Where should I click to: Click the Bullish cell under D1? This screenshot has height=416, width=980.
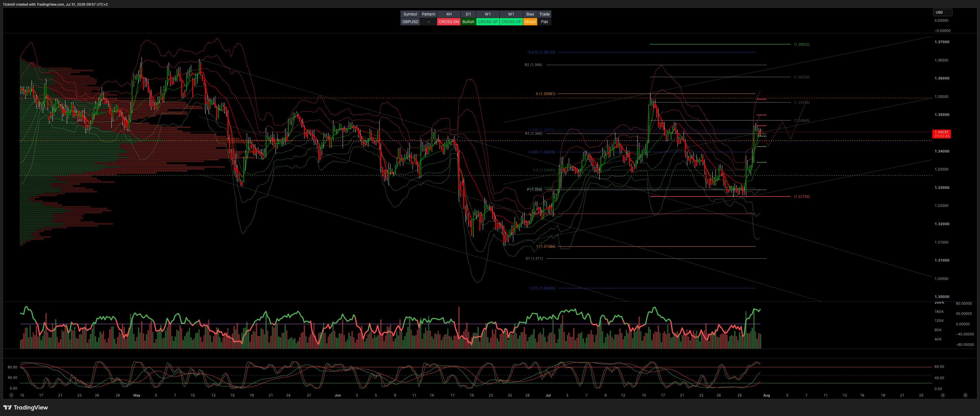468,22
